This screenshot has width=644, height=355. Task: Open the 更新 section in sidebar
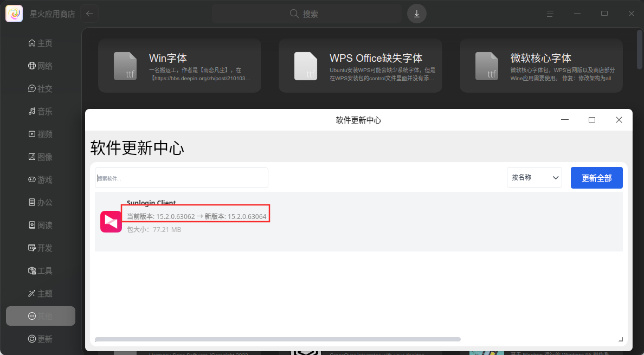[x=40, y=339]
